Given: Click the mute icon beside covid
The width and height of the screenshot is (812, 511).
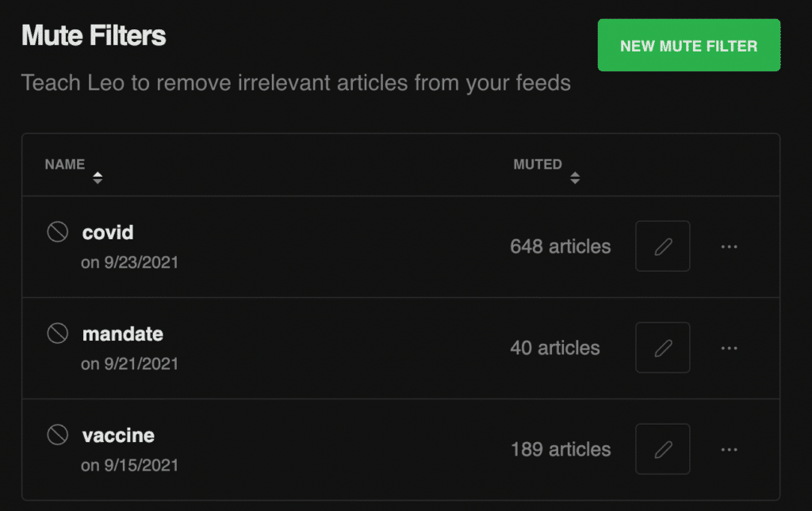Looking at the screenshot, I should click(x=57, y=231).
